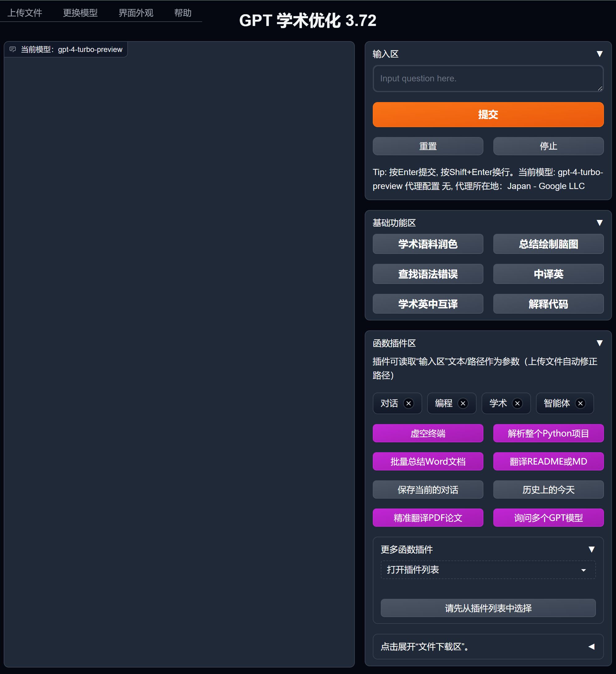Open the 更换模型 menu
Screen dimensions: 616x674
pyautogui.click(x=80, y=13)
